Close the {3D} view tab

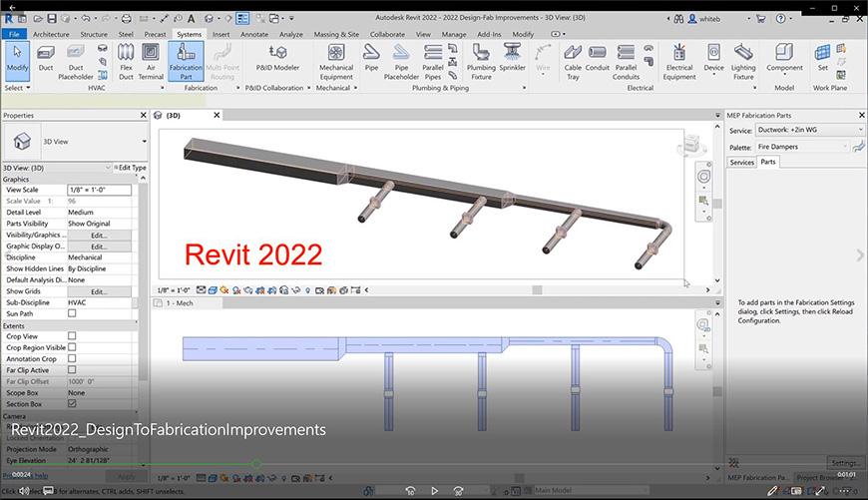click(x=217, y=115)
